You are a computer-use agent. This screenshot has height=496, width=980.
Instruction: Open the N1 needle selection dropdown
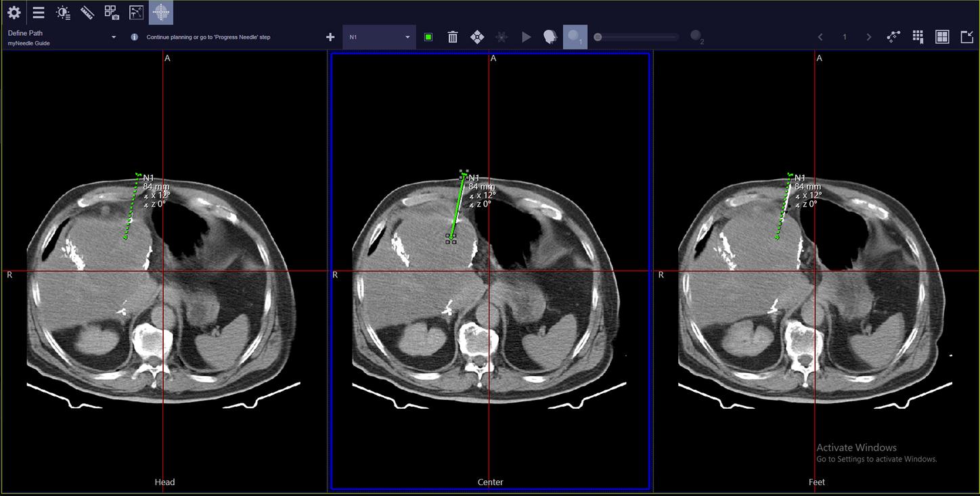tap(380, 37)
